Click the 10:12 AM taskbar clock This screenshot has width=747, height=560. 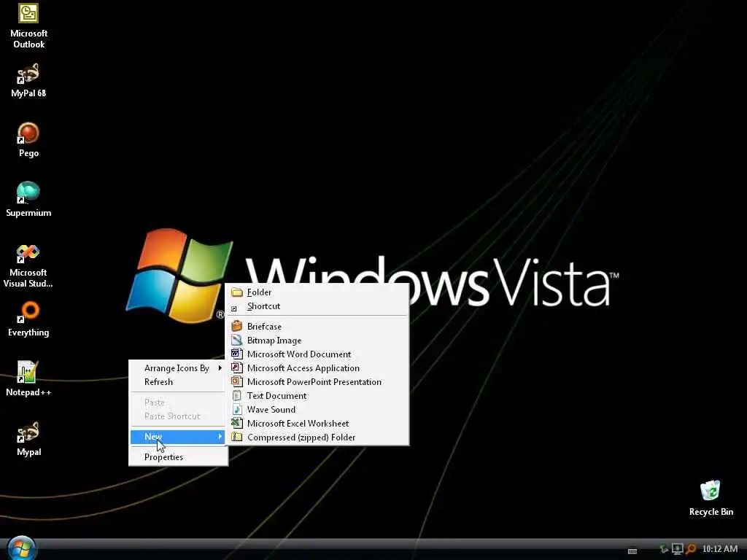720,549
